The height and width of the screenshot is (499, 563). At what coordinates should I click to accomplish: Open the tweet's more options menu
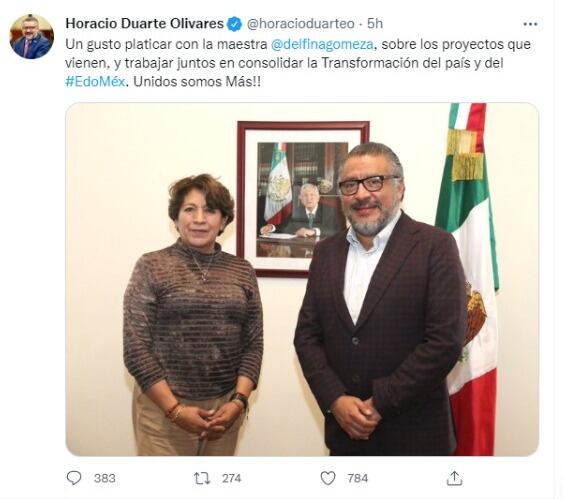pos(530,24)
